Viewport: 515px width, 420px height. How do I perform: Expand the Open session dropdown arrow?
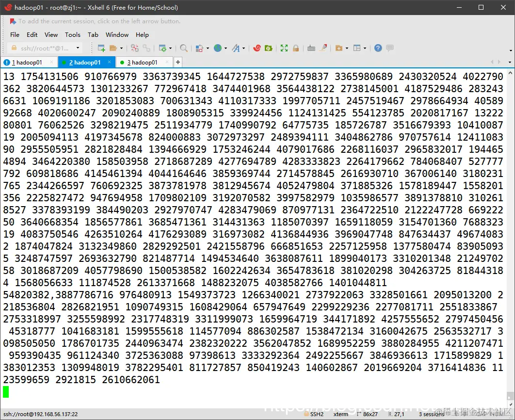coord(122,48)
